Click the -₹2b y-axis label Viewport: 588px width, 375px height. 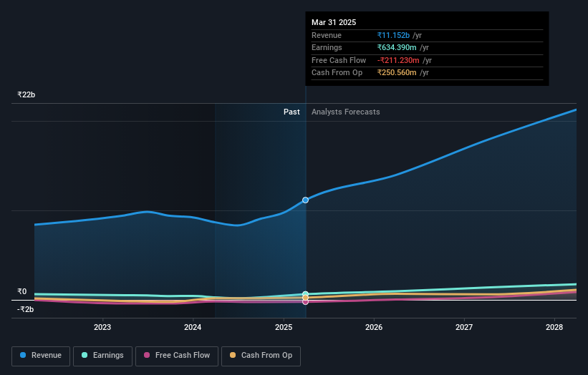pyautogui.click(x=26, y=309)
